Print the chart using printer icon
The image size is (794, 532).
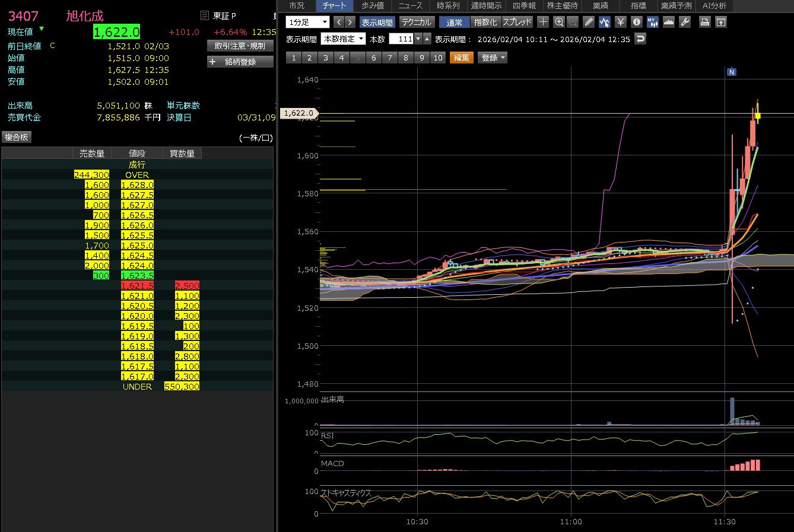pyautogui.click(x=704, y=22)
